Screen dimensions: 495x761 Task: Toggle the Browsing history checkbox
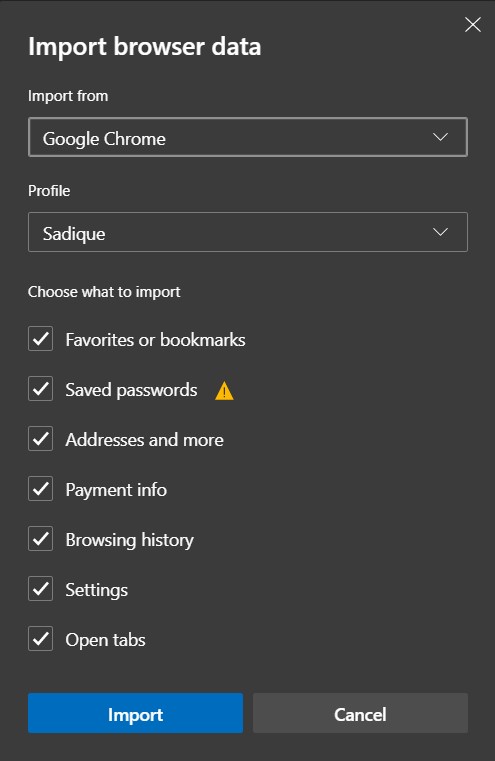pyautogui.click(x=40, y=538)
